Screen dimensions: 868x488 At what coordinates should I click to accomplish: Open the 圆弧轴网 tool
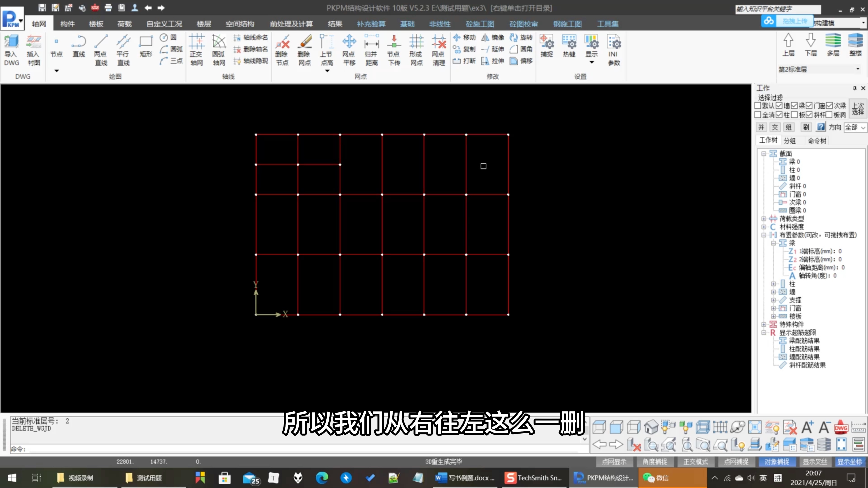point(219,50)
